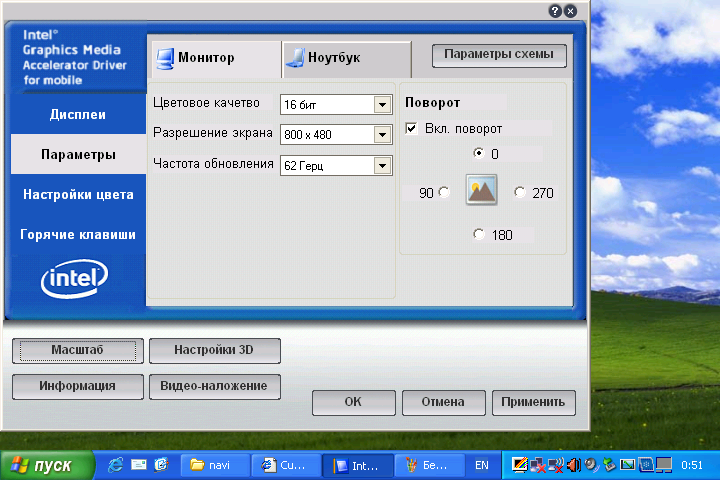Toggle the Вкл. поворот checkbox

[411, 129]
